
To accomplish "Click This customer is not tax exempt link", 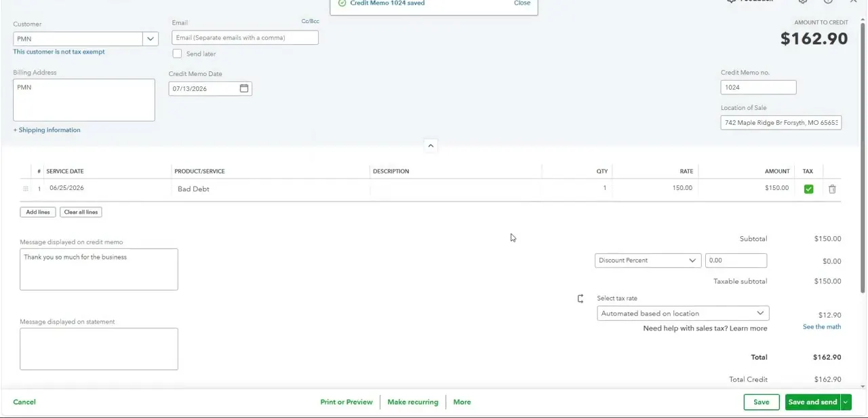I will pos(59,52).
